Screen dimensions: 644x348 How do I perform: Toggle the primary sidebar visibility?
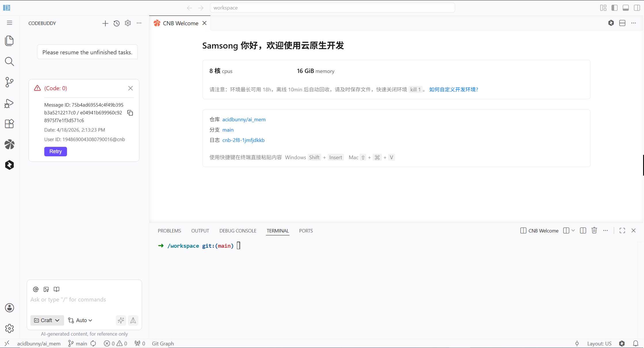coord(614,8)
